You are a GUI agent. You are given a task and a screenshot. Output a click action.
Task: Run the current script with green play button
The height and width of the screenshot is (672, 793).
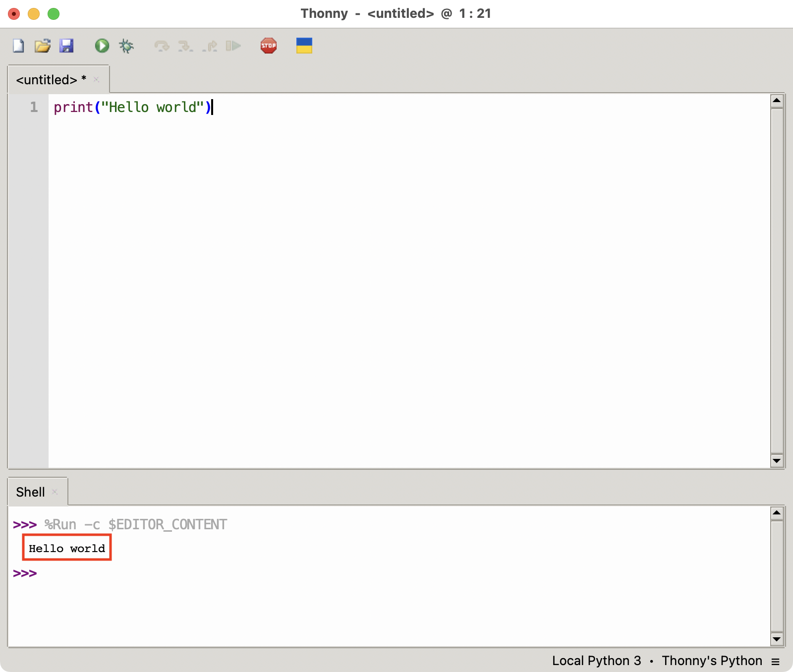102,46
